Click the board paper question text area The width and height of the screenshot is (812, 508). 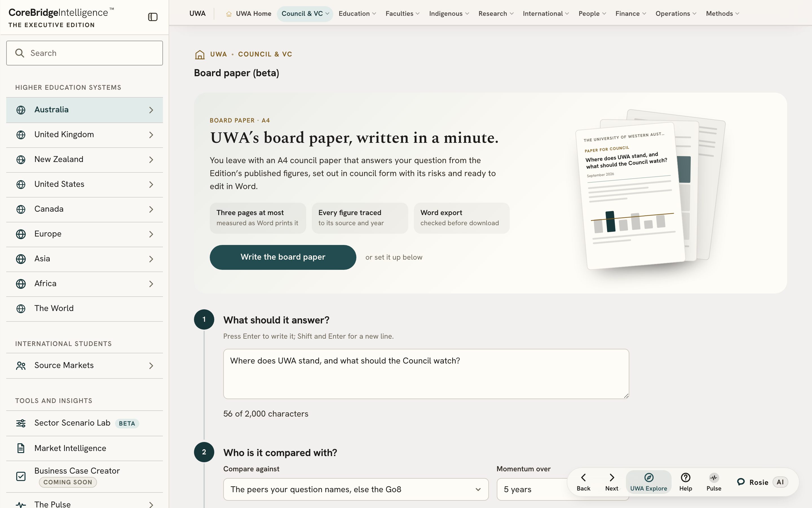pyautogui.click(x=426, y=374)
